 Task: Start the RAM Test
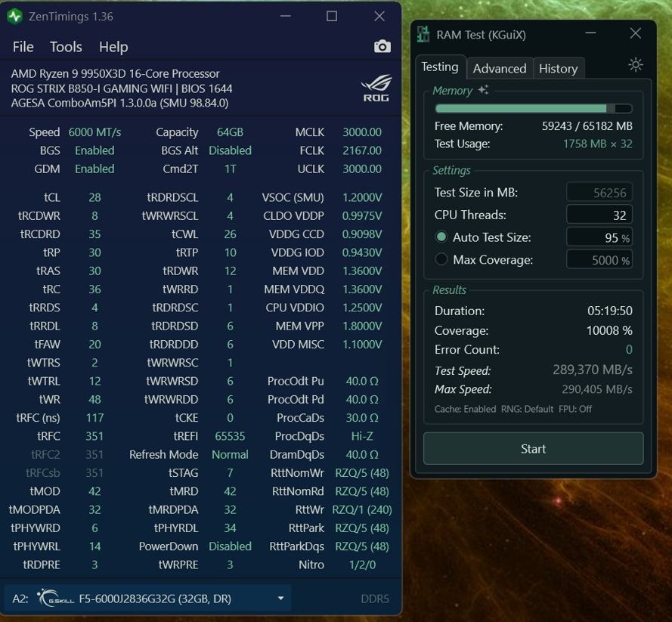coord(533,448)
